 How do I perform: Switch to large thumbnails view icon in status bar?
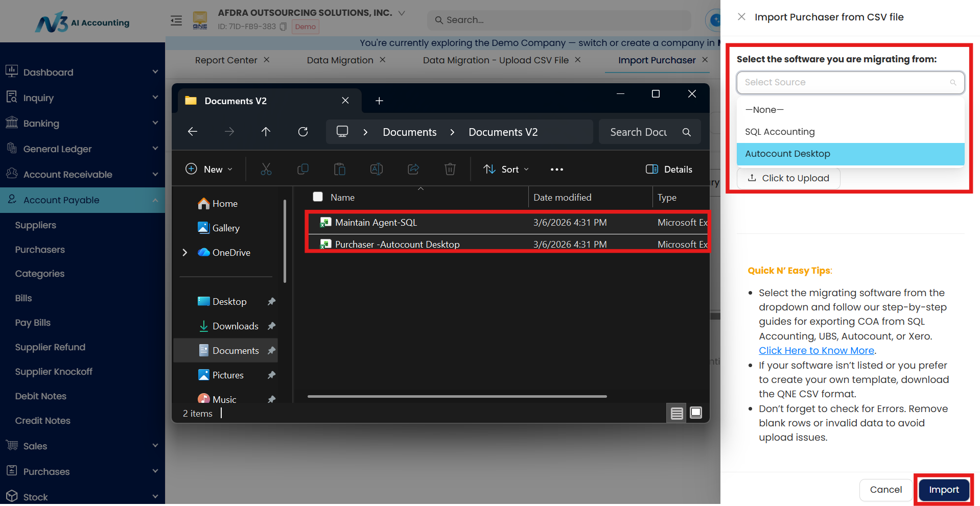[696, 413]
